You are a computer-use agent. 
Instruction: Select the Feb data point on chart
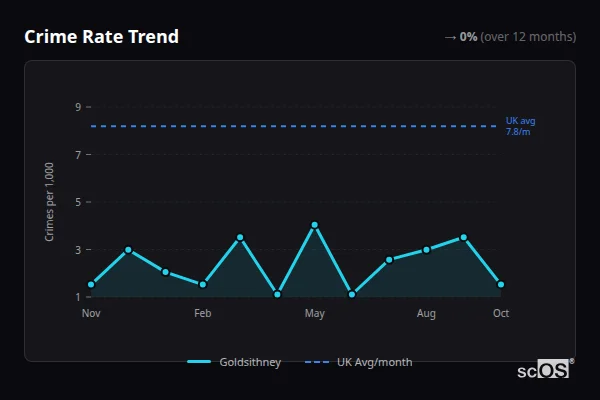pos(203,284)
